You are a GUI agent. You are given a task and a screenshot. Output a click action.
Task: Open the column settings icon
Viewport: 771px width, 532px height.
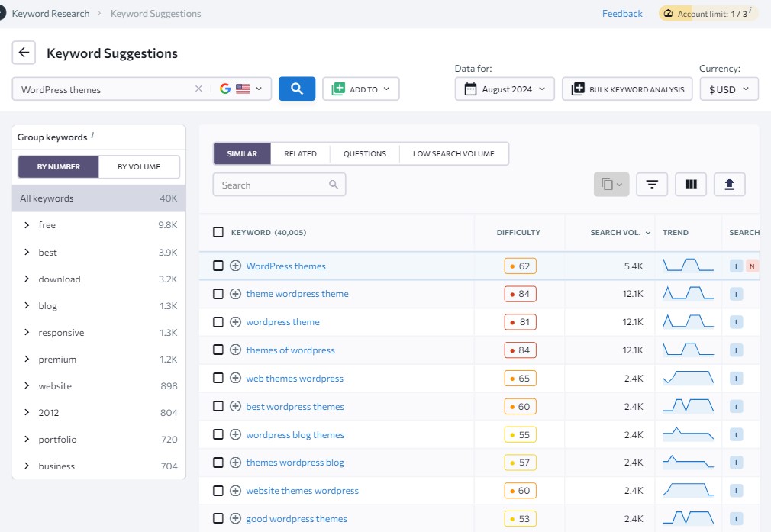coord(691,184)
